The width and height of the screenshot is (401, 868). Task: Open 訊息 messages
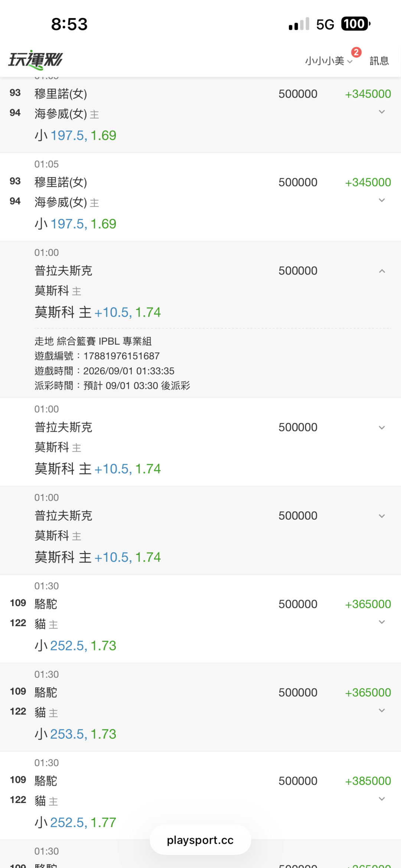[x=379, y=61]
